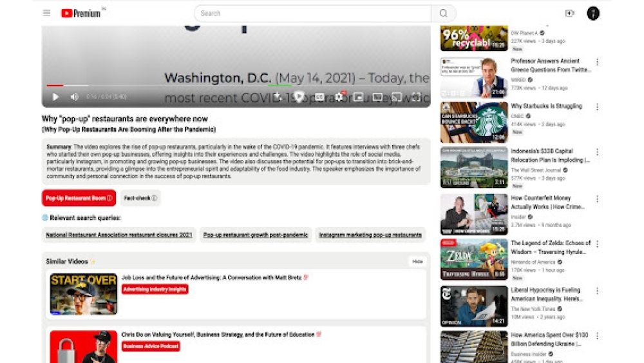The height and width of the screenshot is (363, 644).
Task: More options for Legend of Zelda video
Action: pos(597,244)
